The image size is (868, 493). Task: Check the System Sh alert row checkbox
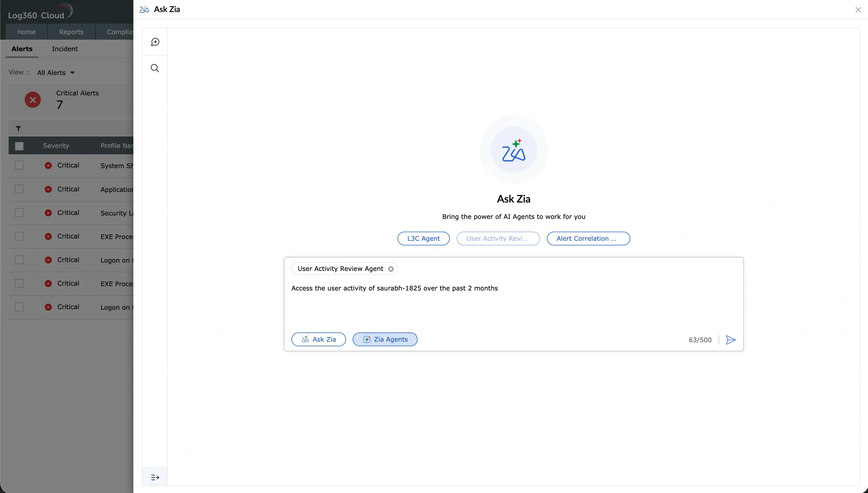[19, 165]
